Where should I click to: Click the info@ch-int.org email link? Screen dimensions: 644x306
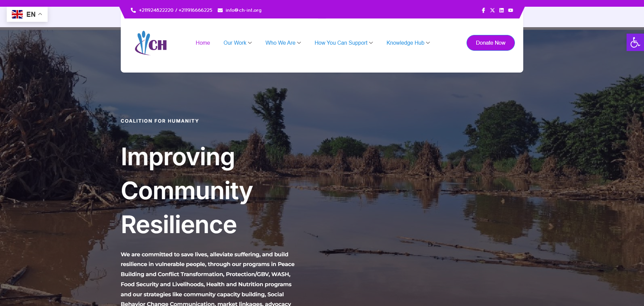[244, 10]
